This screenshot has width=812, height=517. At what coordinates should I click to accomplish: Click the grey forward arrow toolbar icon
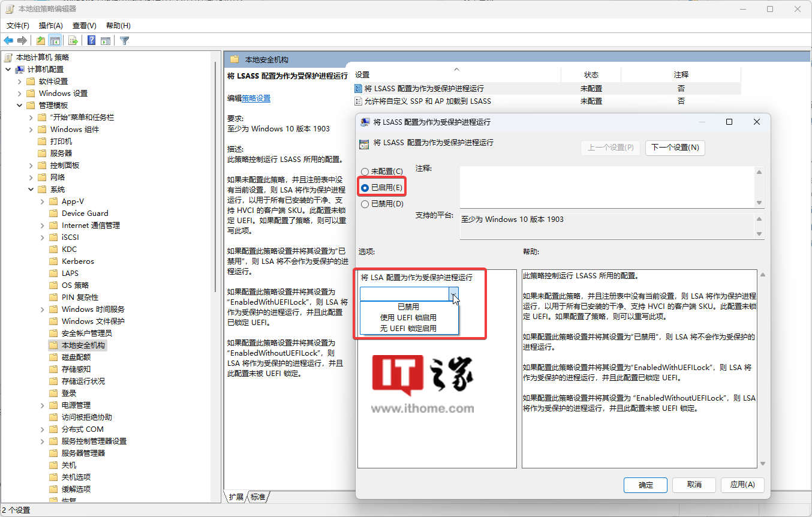(22, 41)
